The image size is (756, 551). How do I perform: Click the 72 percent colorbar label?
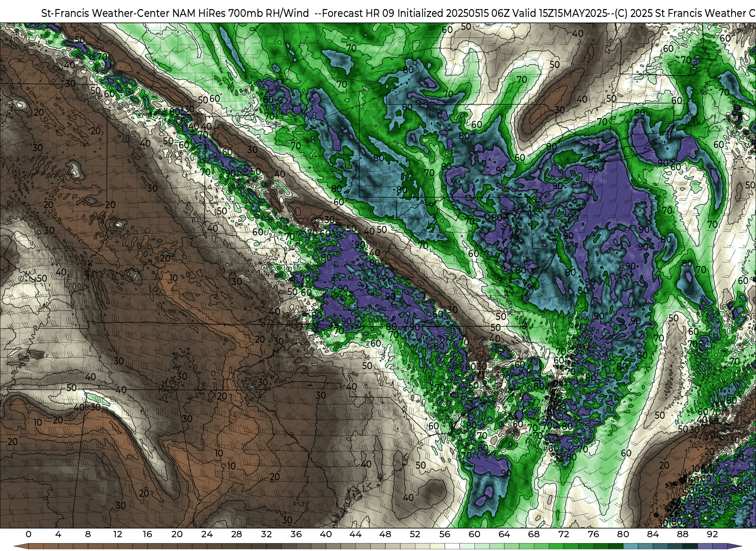tap(563, 534)
